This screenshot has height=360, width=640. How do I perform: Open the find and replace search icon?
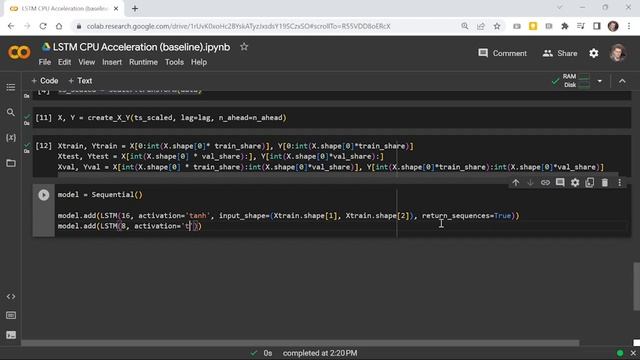[11, 112]
